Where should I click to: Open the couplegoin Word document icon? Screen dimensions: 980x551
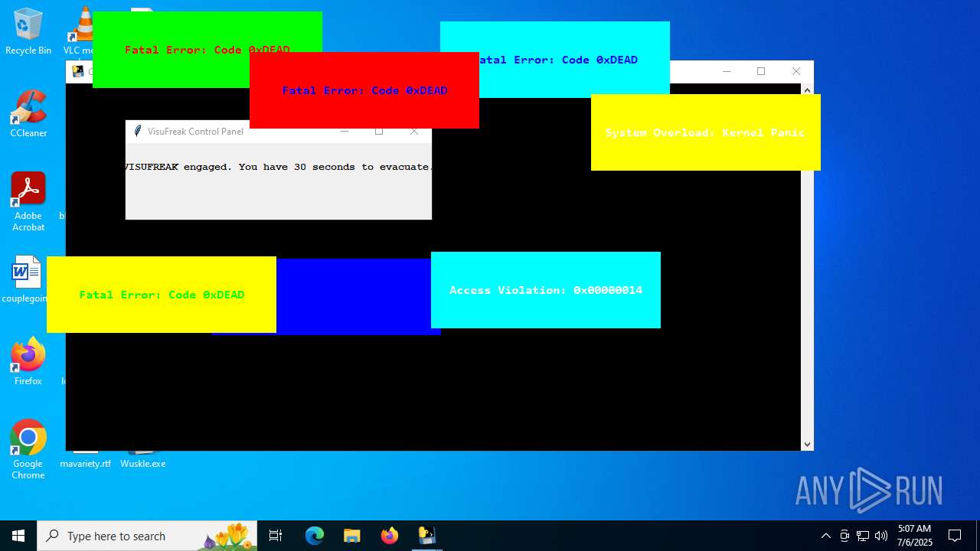coord(25,280)
